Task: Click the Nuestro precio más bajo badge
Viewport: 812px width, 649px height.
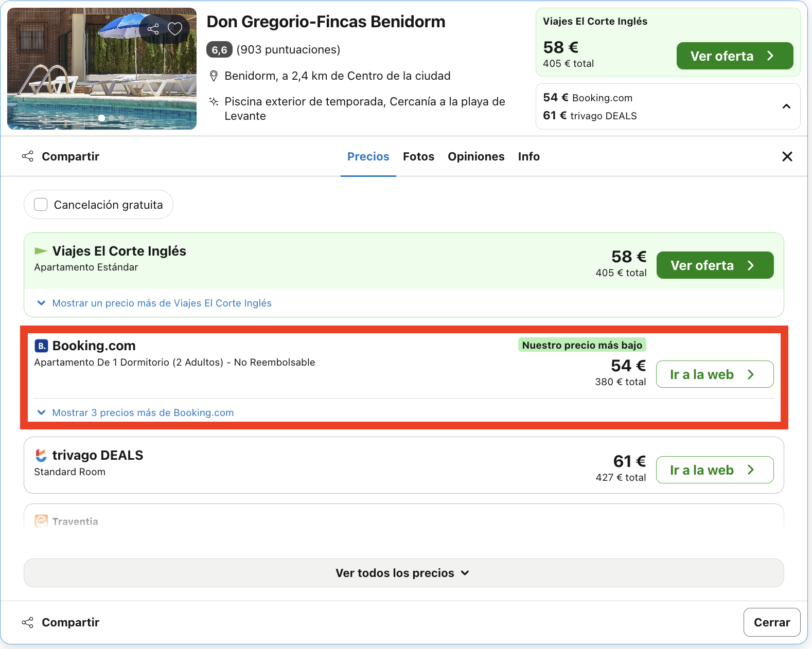Action: click(x=582, y=345)
